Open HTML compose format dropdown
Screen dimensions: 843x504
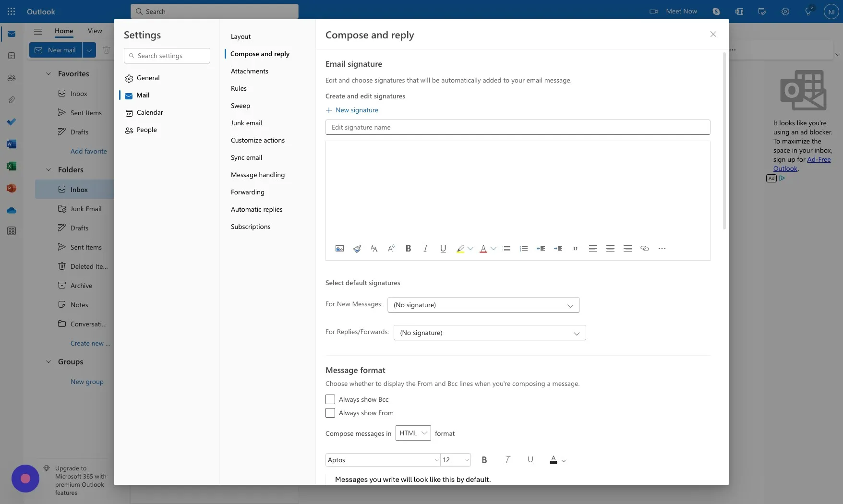413,433
